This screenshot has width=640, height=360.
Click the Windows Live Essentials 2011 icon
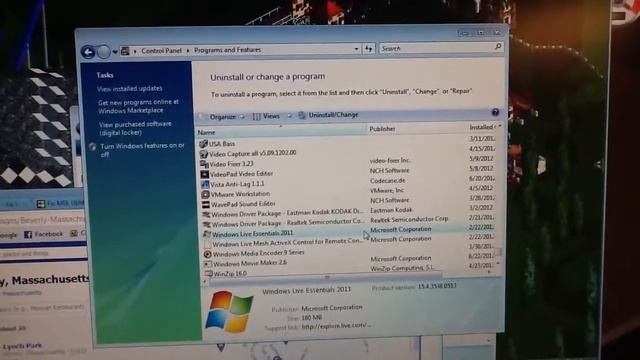207,234
